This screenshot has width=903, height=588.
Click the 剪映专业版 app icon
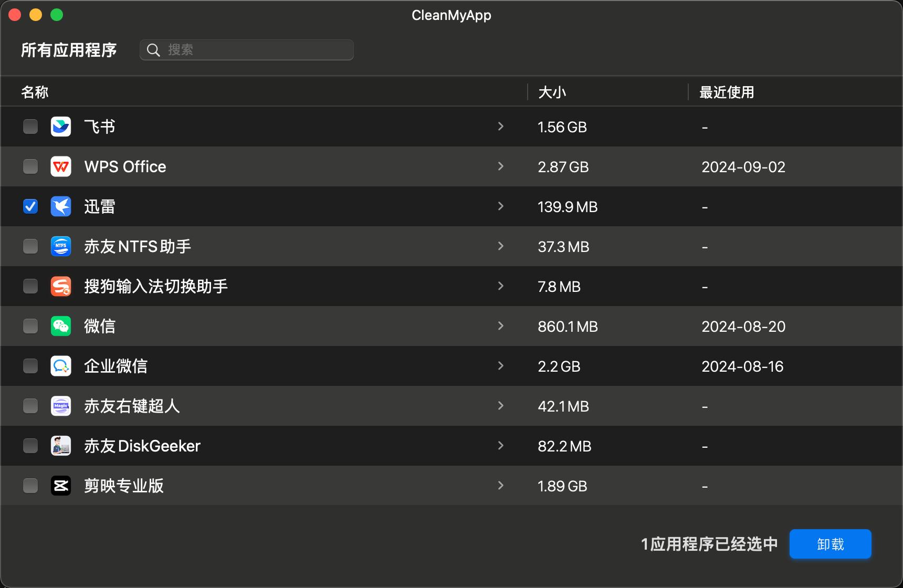(x=61, y=486)
